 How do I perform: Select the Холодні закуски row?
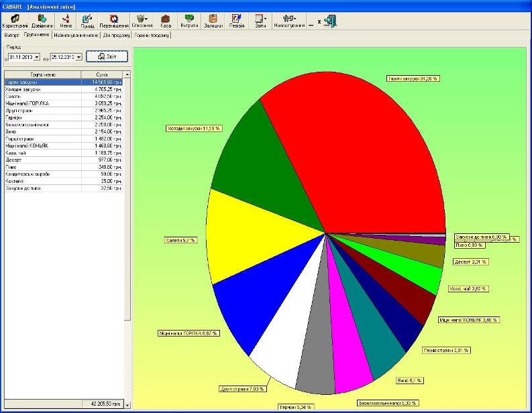pos(64,89)
